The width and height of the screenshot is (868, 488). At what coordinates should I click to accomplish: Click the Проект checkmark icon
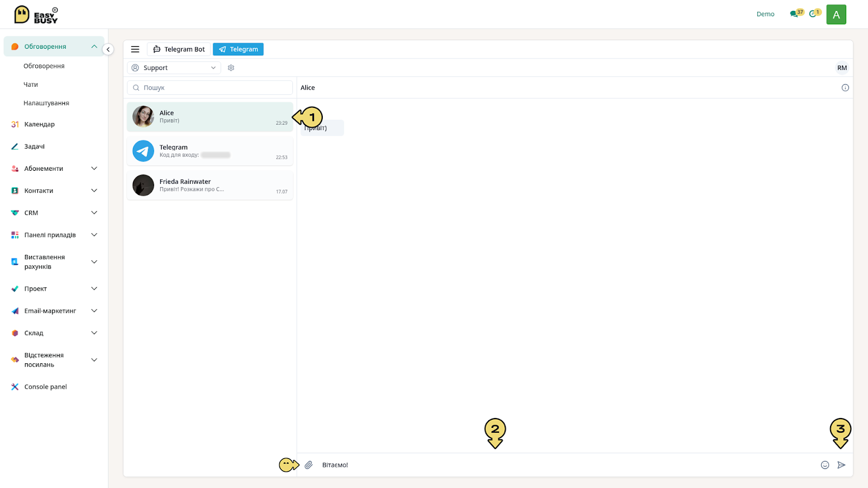tap(15, 289)
